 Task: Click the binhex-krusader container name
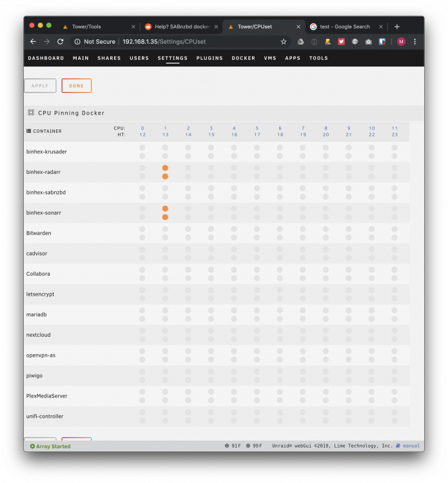click(x=46, y=151)
